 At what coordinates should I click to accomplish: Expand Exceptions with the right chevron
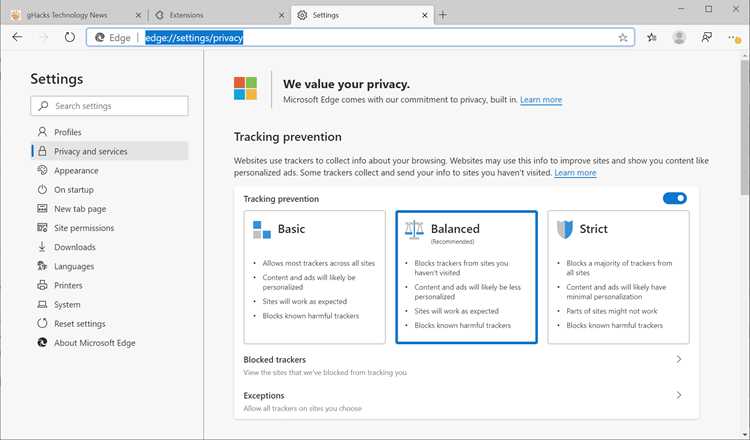pos(679,395)
